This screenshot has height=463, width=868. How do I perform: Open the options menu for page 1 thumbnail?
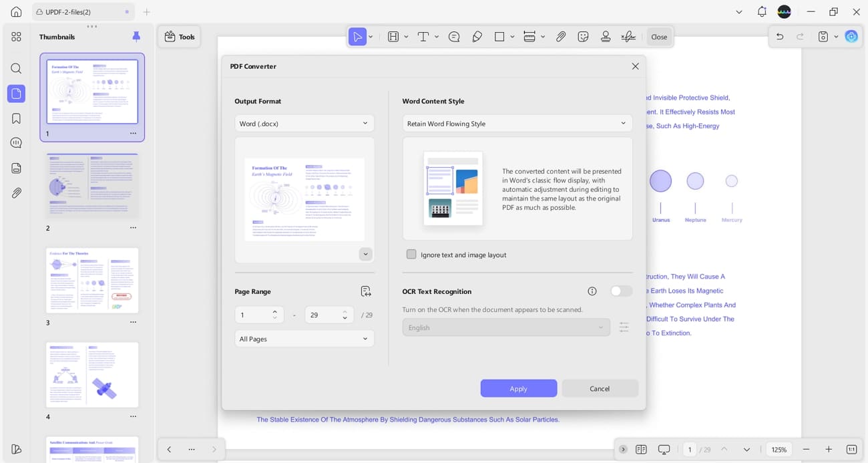133,133
